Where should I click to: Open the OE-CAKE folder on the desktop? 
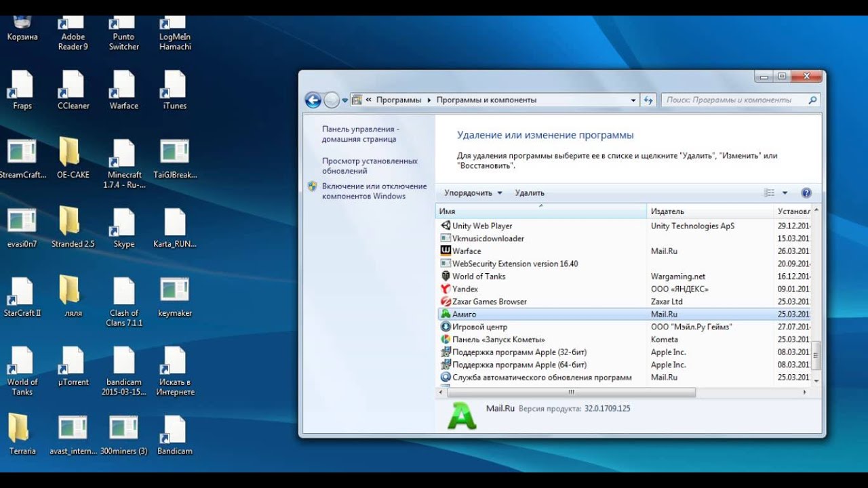coord(73,159)
